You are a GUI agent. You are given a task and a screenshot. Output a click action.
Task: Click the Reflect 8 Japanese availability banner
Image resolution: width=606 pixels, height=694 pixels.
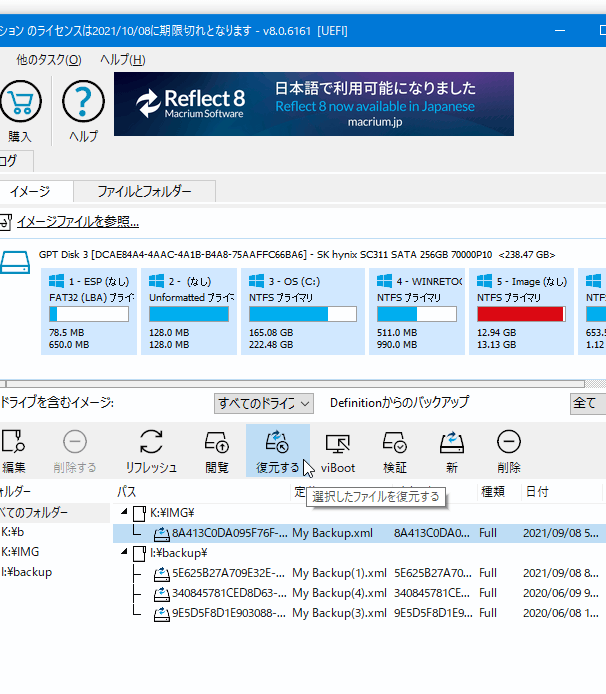point(314,104)
